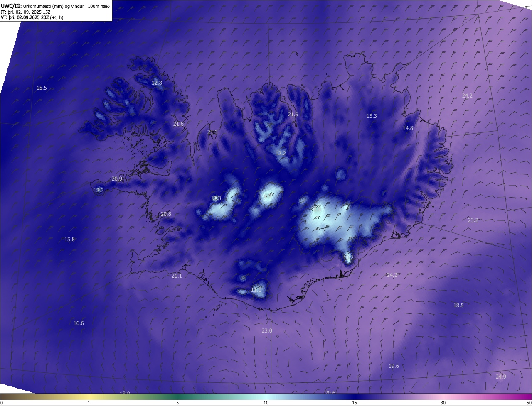Click the "15" tick label on the color scale
This screenshot has height=406, width=532.
click(355, 403)
